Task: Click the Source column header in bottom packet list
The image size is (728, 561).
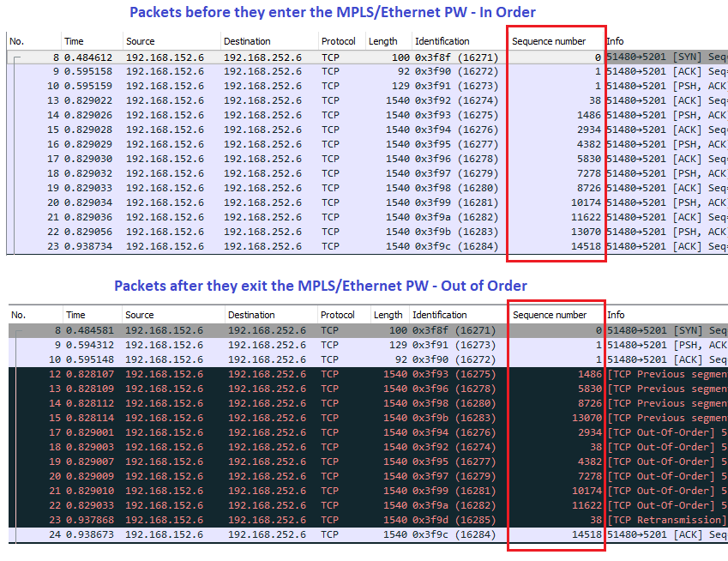Action: (140, 315)
